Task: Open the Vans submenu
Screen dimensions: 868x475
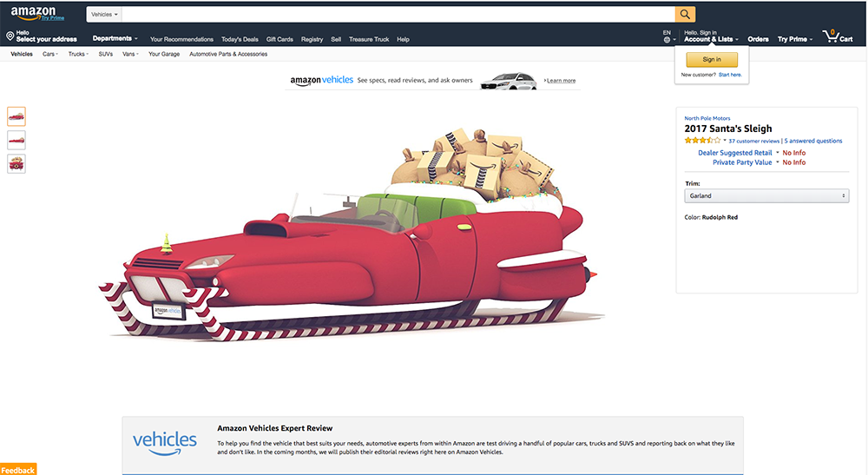Action: (130, 54)
